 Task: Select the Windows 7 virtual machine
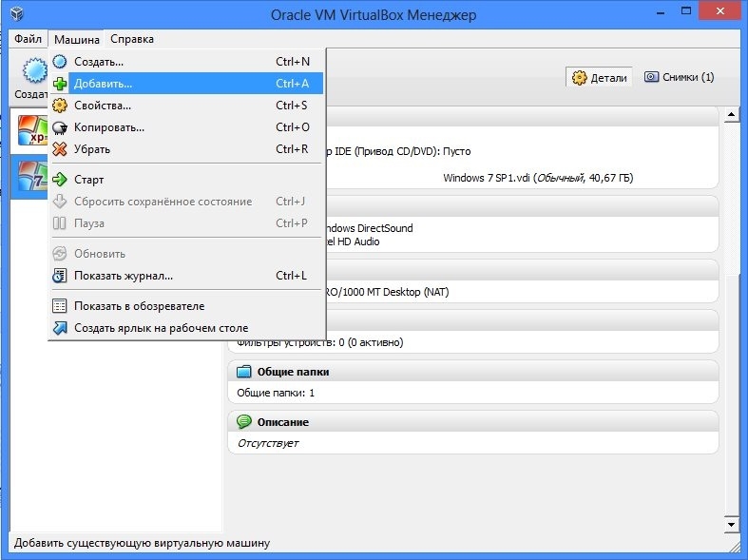[29, 176]
